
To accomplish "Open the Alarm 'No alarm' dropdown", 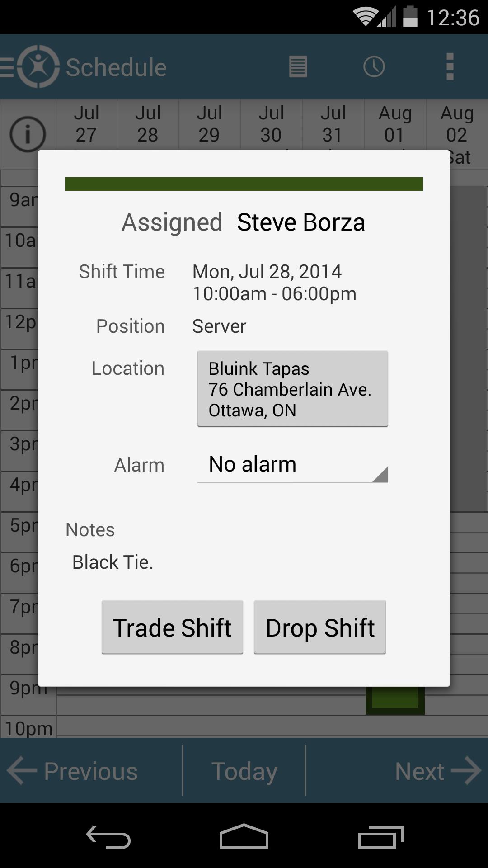I will 293,465.
